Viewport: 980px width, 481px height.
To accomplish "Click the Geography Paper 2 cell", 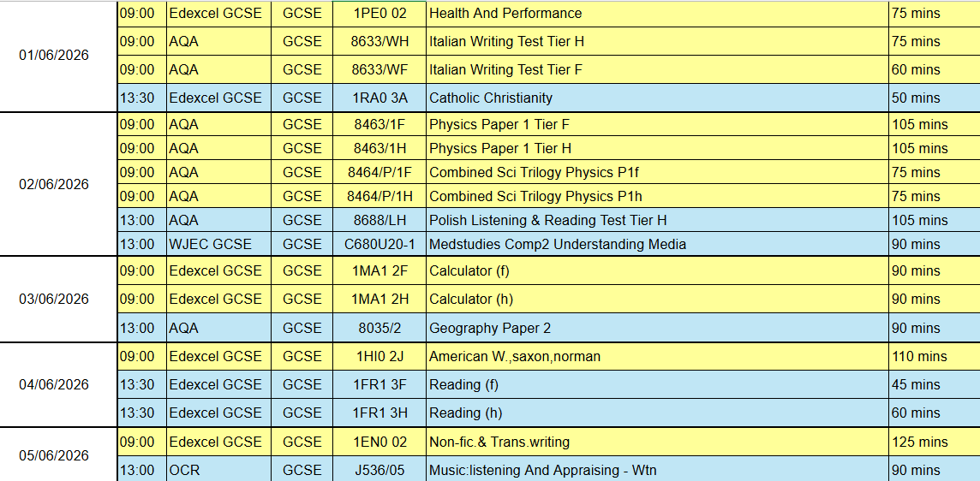I will pyautogui.click(x=656, y=328).
